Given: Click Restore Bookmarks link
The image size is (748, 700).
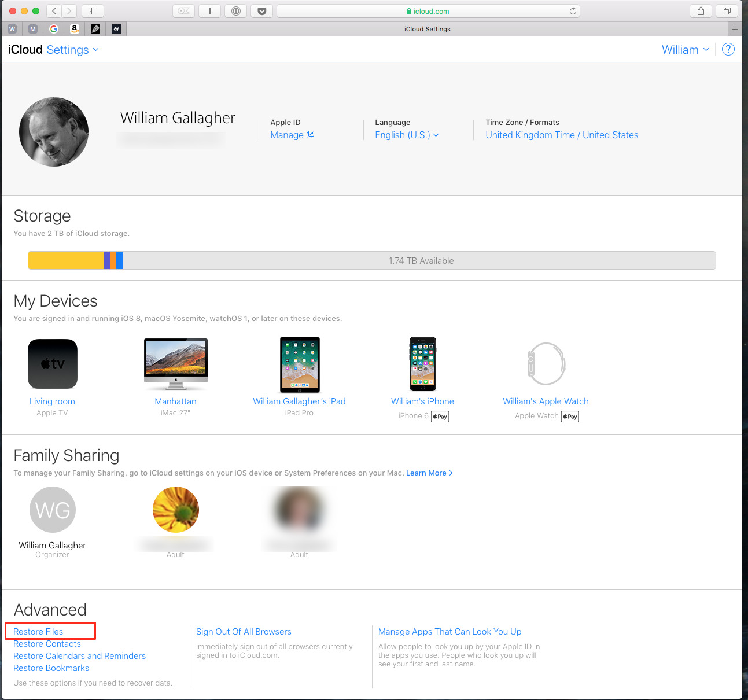Looking at the screenshot, I should pyautogui.click(x=51, y=668).
